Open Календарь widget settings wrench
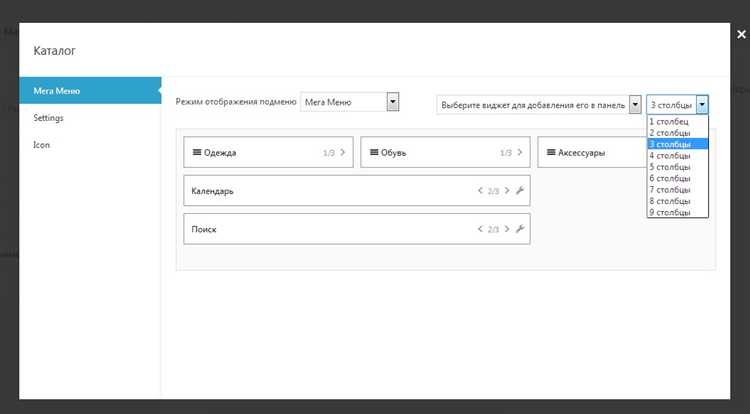Image resolution: width=750 pixels, height=414 pixels. 520,191
